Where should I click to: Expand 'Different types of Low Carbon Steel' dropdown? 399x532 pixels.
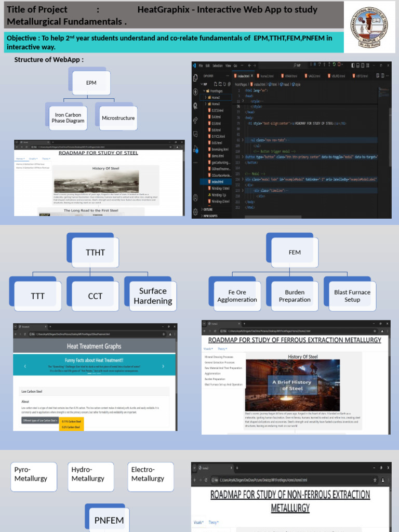pyautogui.click(x=40, y=421)
